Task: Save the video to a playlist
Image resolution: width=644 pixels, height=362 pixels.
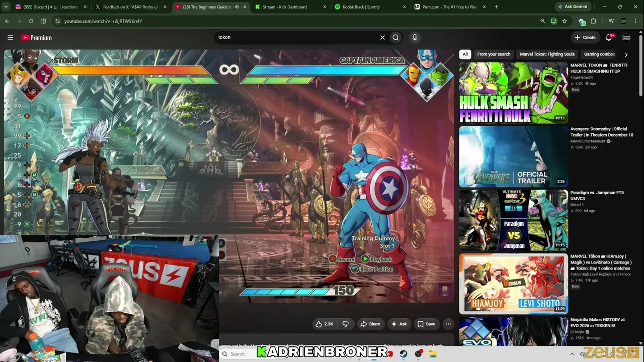Action: pyautogui.click(x=426, y=324)
